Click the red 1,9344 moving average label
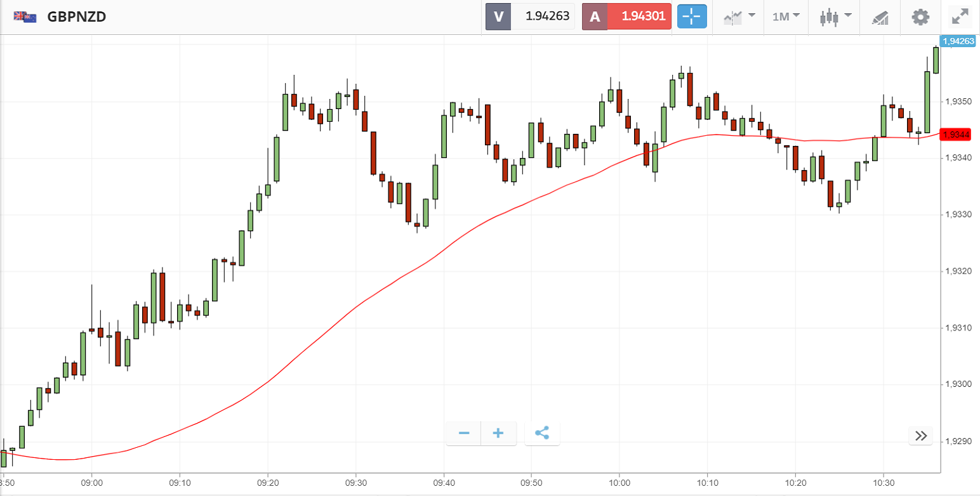The height and width of the screenshot is (496, 980). click(956, 134)
